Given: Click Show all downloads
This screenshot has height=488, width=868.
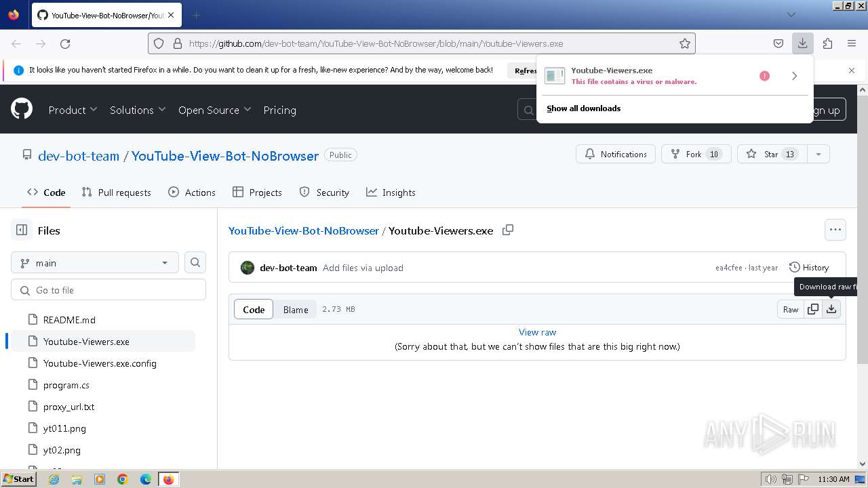Looking at the screenshot, I should click(x=583, y=108).
